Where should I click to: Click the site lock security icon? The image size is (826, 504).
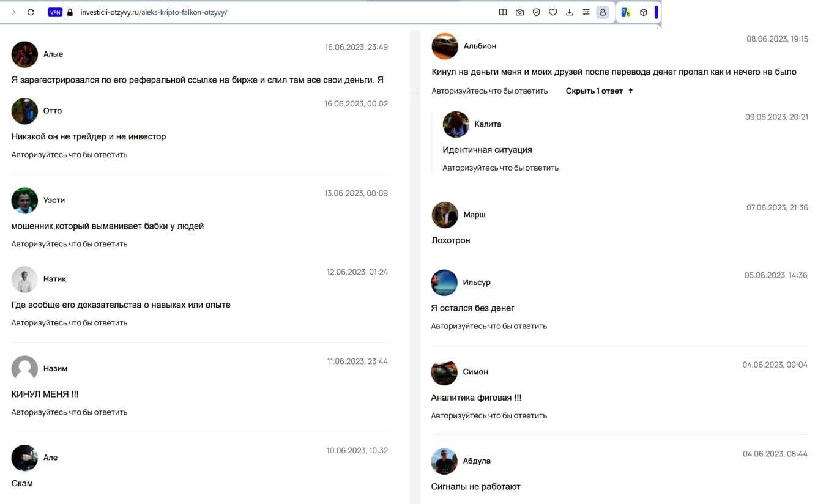click(x=70, y=12)
